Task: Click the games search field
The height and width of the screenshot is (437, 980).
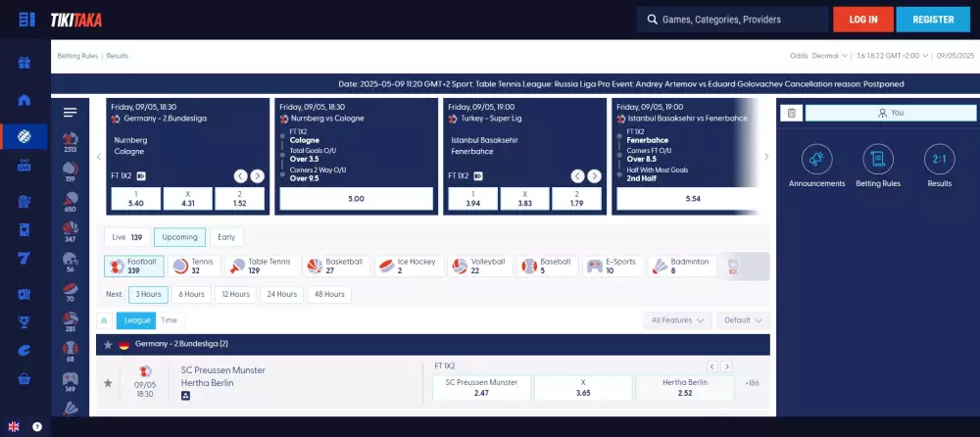Action: 732,20
